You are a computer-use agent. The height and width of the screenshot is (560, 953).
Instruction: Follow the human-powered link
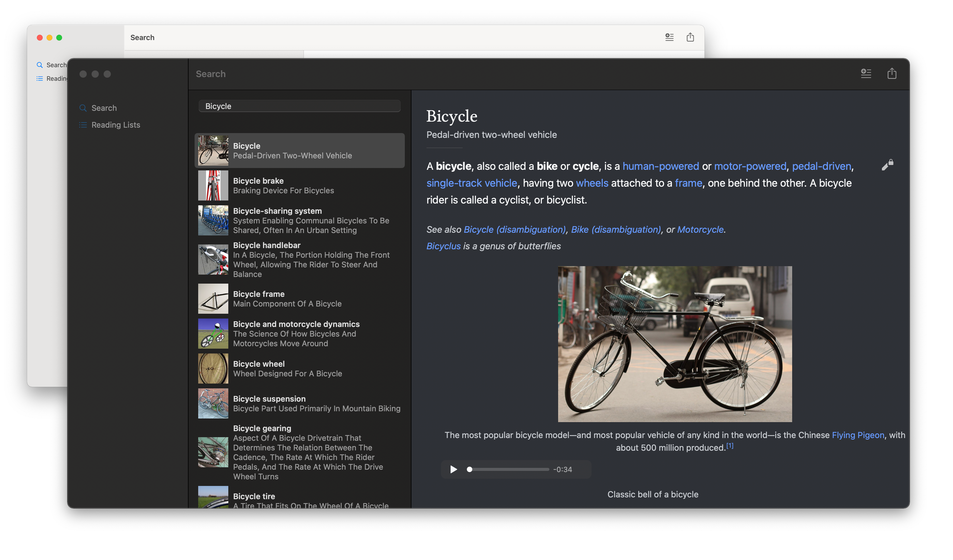660,166
